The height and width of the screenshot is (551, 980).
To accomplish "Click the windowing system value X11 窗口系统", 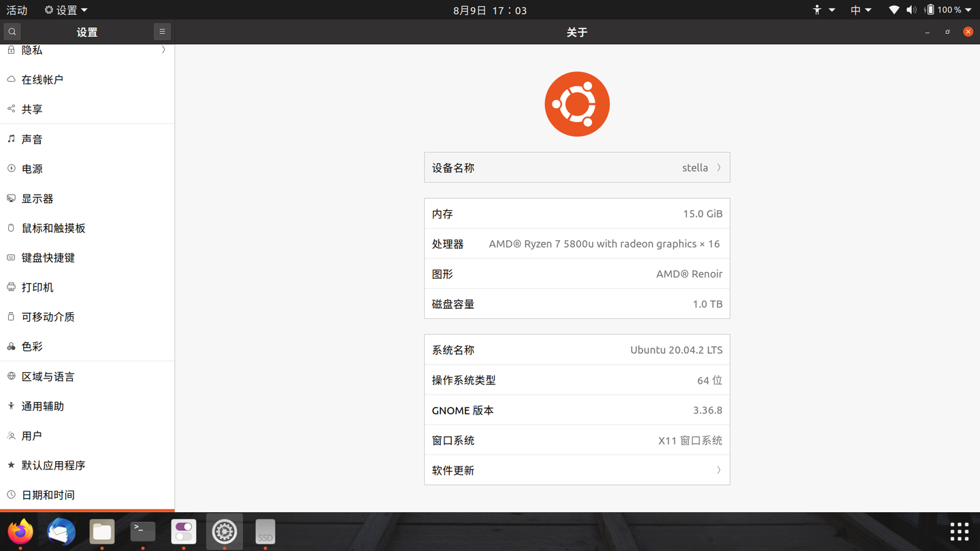I will 690,441.
